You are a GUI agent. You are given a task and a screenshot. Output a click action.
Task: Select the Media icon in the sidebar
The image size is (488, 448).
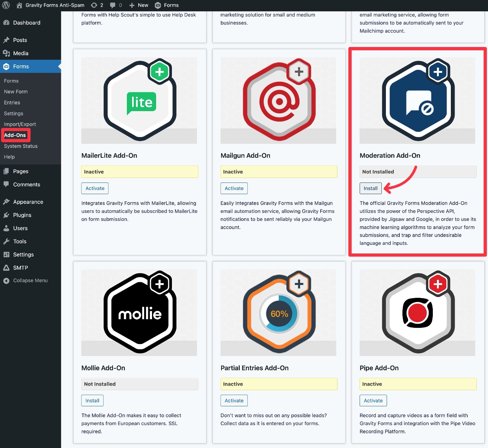pyautogui.click(x=6, y=53)
